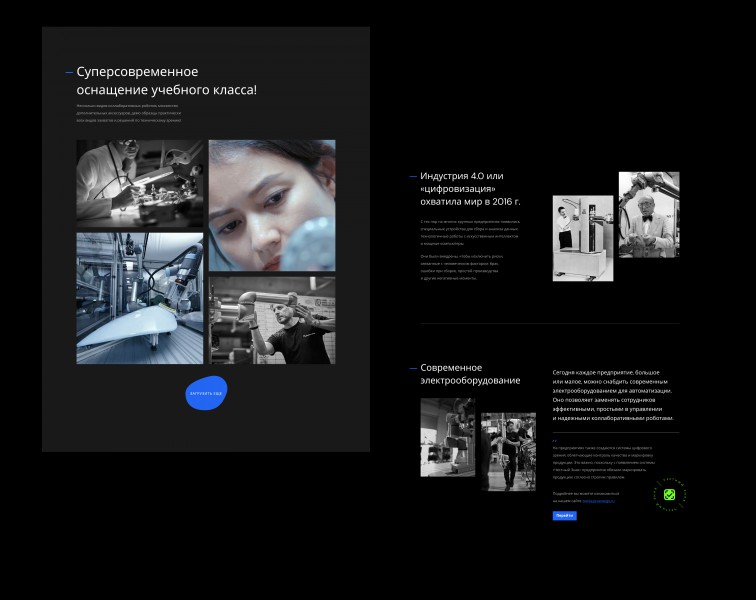Click the blue blob 'Загрузить ещё' button
Viewport: 756px width, 600px height.
(206, 393)
